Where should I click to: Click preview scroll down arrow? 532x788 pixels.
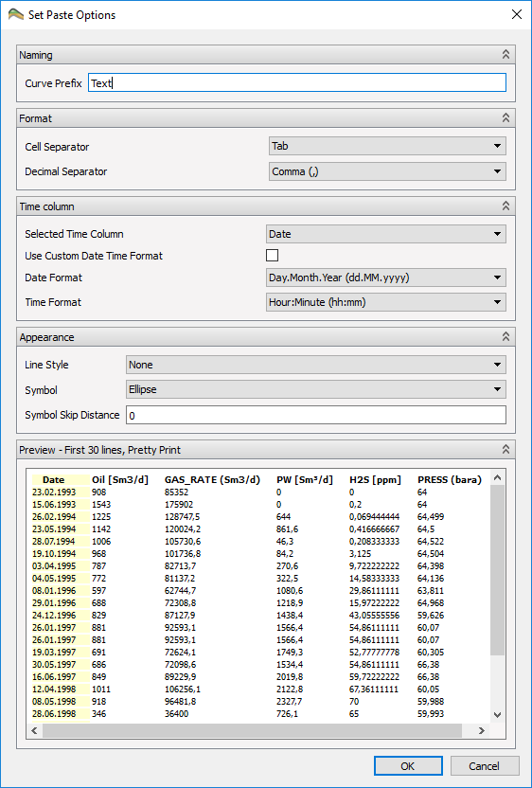point(497,715)
